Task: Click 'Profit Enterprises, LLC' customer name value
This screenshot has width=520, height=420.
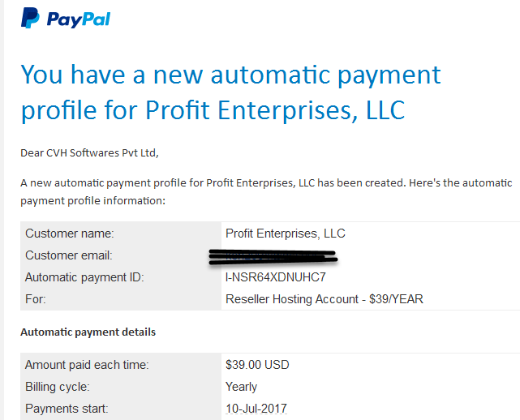Action: coord(286,234)
